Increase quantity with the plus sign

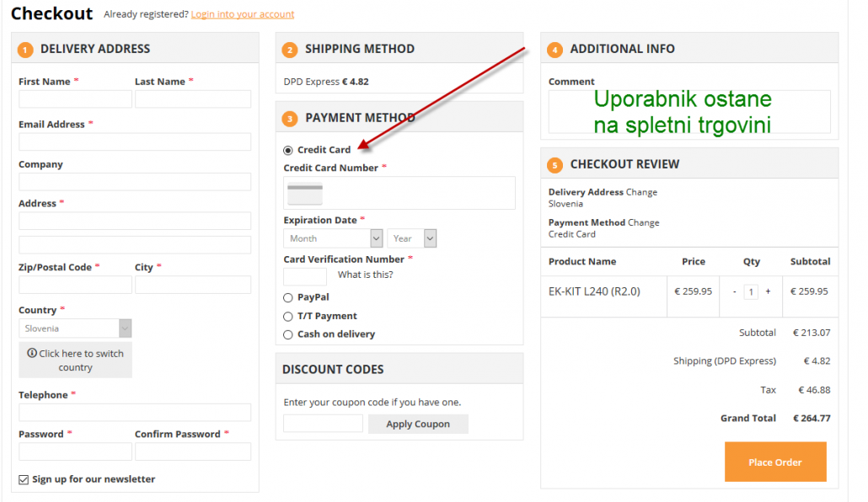[768, 291]
